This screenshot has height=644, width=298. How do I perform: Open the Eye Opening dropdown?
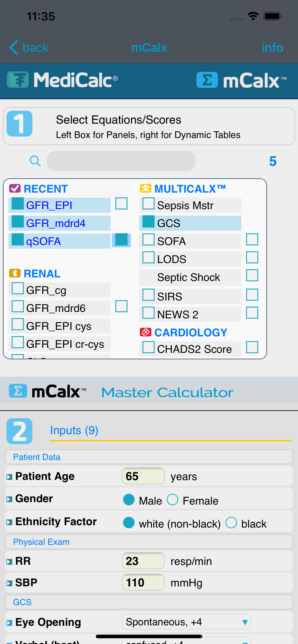pos(186,621)
